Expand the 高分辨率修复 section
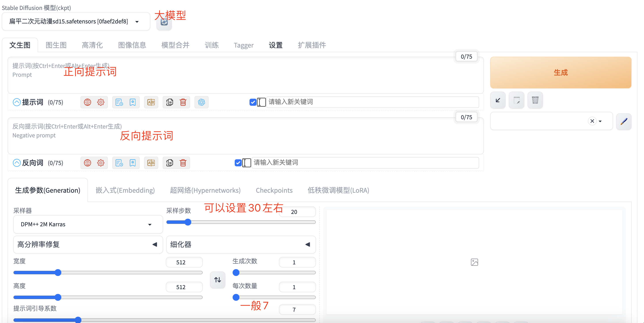 coord(88,244)
